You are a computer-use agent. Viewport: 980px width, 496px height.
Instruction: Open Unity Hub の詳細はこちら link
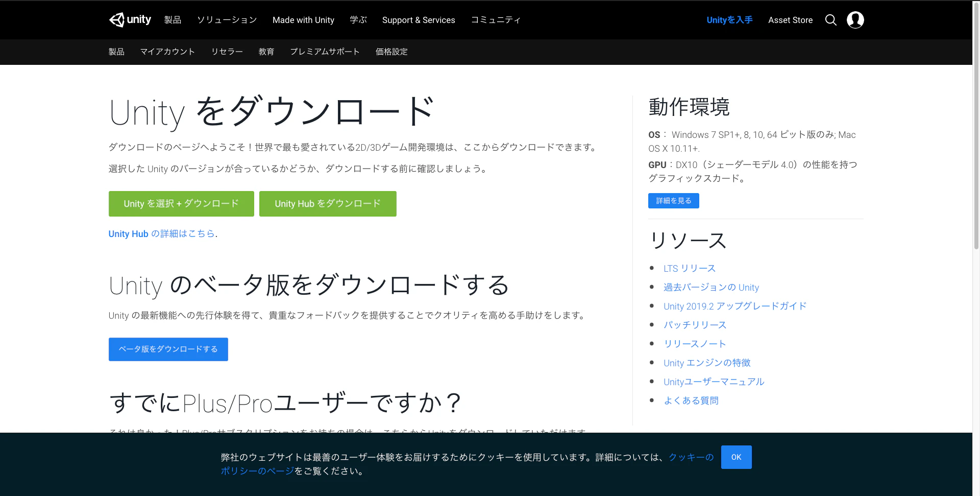(162, 233)
